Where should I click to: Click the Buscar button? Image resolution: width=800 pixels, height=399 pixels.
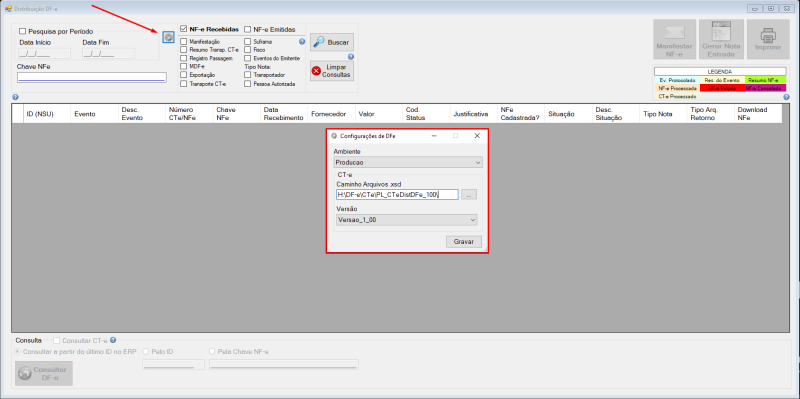point(332,42)
